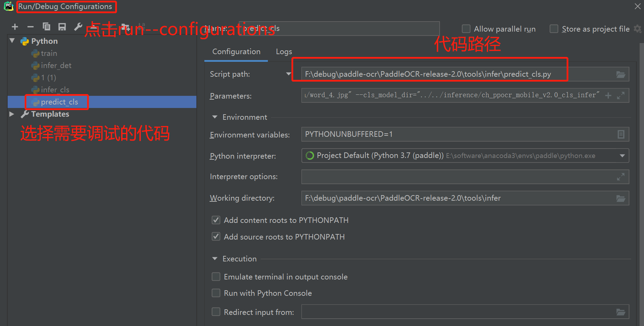Enable Allow parallel run
644x326 pixels.
point(466,29)
